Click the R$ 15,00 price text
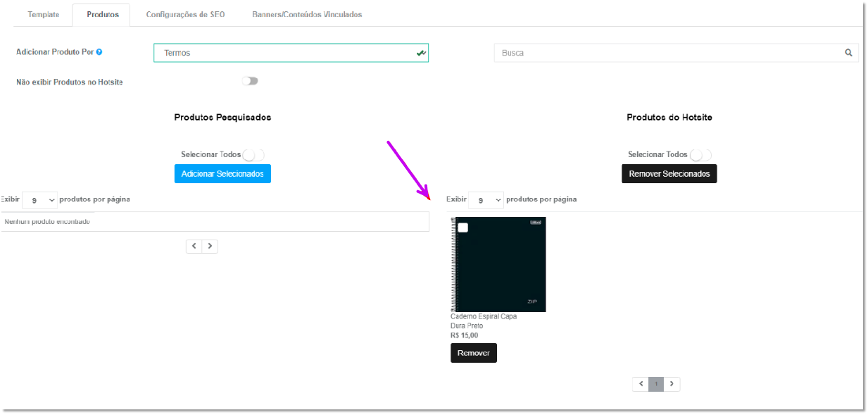The height and width of the screenshot is (415, 868). tap(464, 335)
